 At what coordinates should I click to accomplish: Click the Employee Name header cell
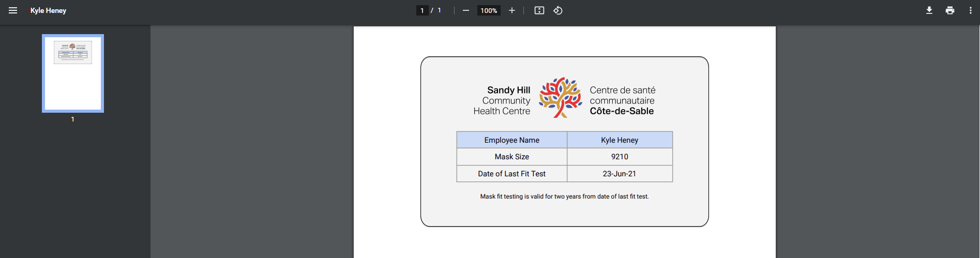click(x=512, y=140)
